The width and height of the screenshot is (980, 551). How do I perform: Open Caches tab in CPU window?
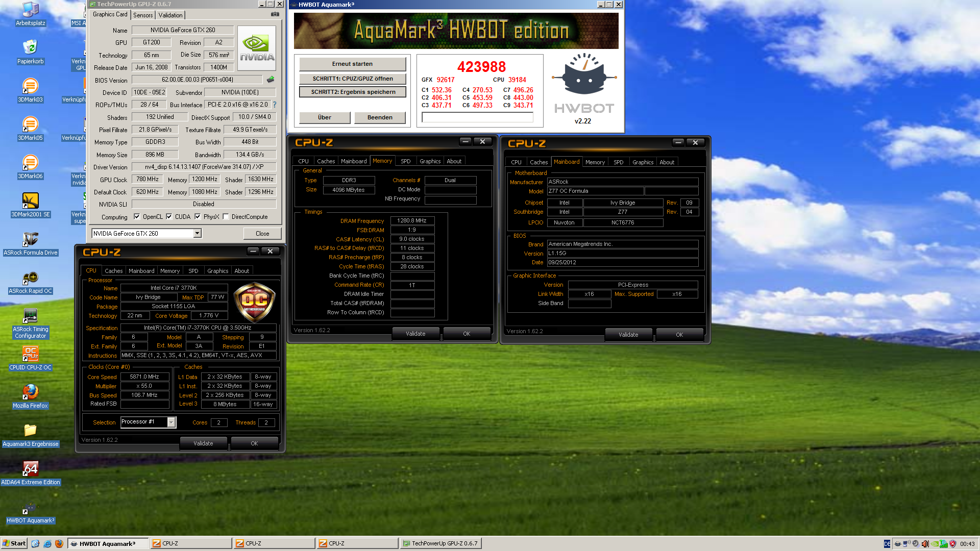113,271
